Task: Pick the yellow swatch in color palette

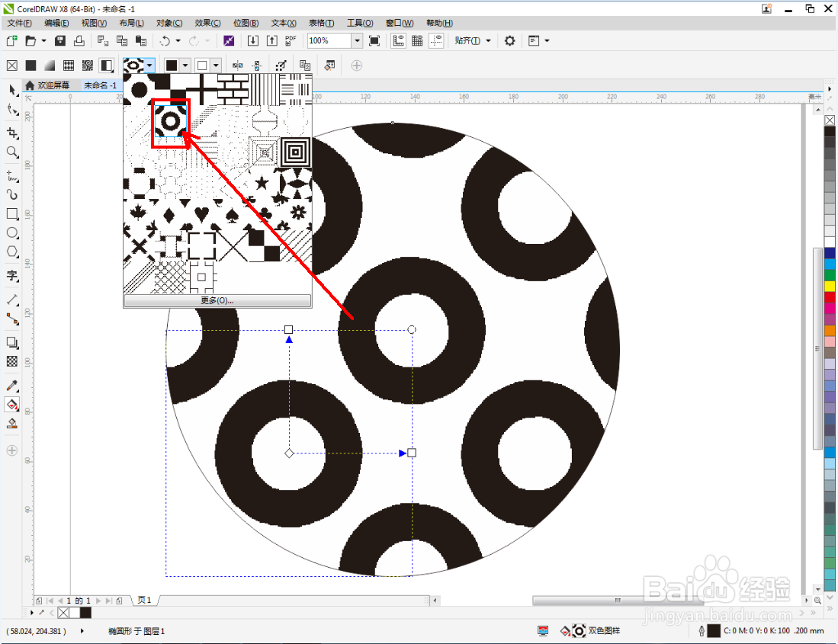Action: click(830, 287)
